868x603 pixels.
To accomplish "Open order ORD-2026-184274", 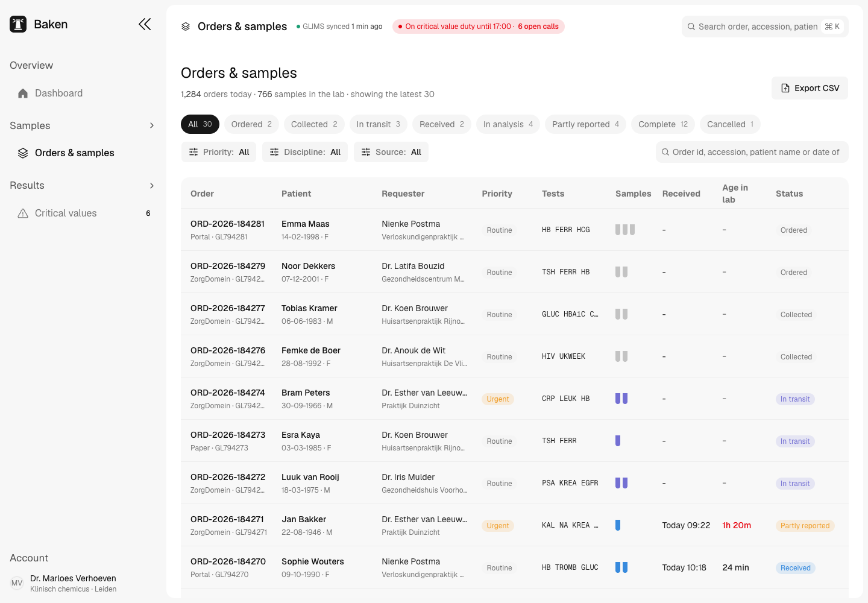I will point(228,393).
